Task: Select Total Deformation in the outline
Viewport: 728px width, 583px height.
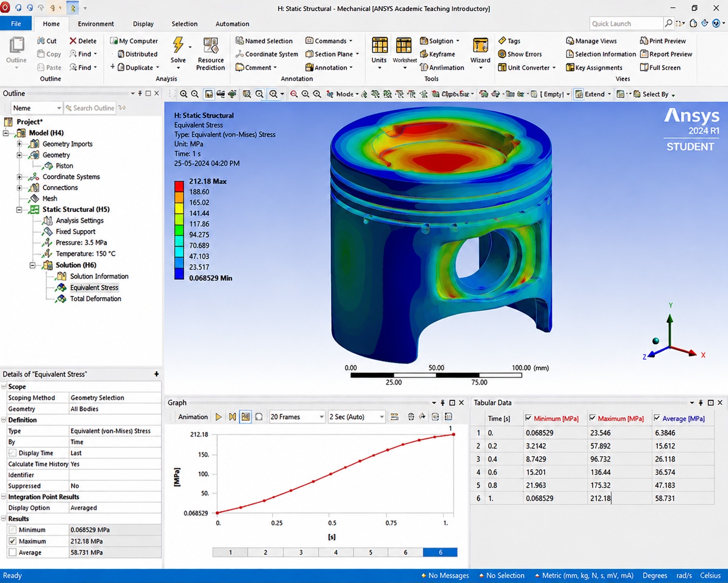Action: [x=96, y=299]
